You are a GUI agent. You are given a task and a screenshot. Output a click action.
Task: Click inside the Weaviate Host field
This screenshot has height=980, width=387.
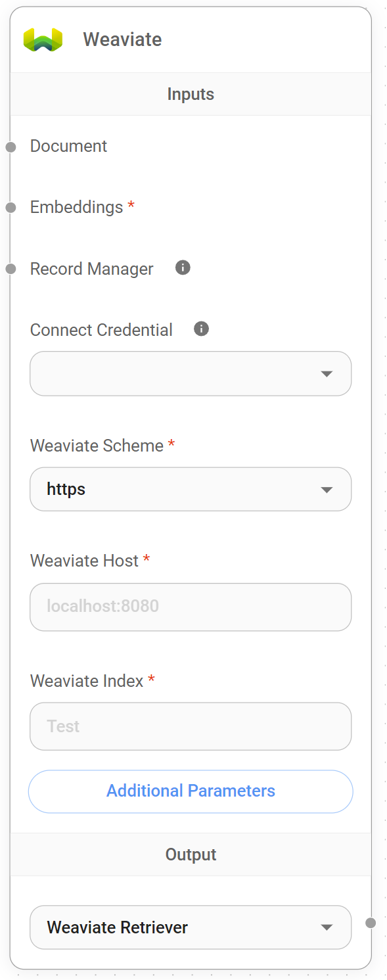(x=191, y=607)
